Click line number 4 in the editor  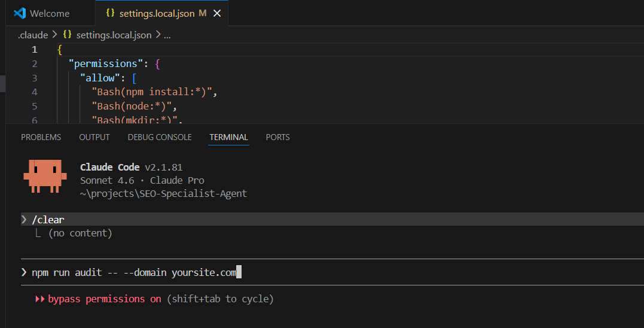pos(35,92)
